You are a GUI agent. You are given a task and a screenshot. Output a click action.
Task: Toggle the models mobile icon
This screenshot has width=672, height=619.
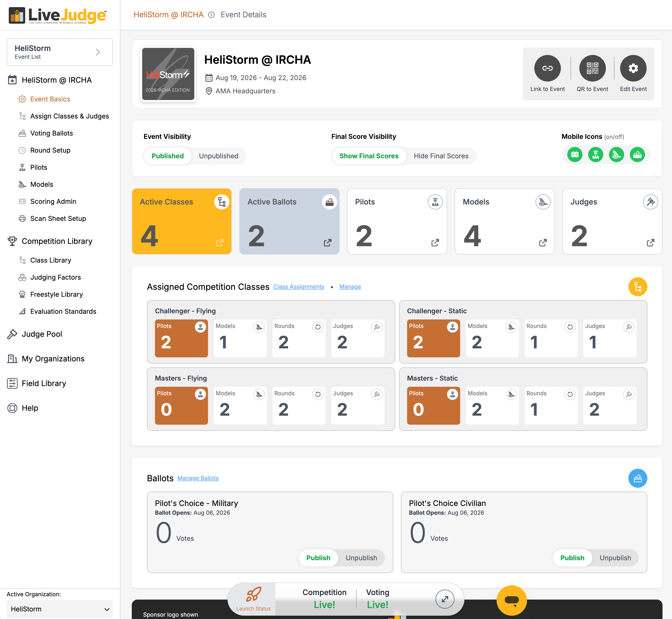(x=616, y=155)
